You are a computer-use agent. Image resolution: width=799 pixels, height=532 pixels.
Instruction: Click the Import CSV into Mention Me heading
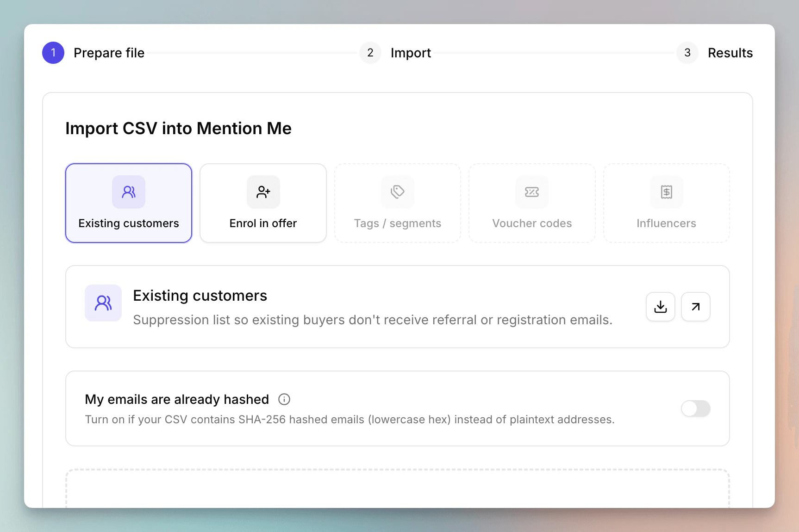click(178, 128)
